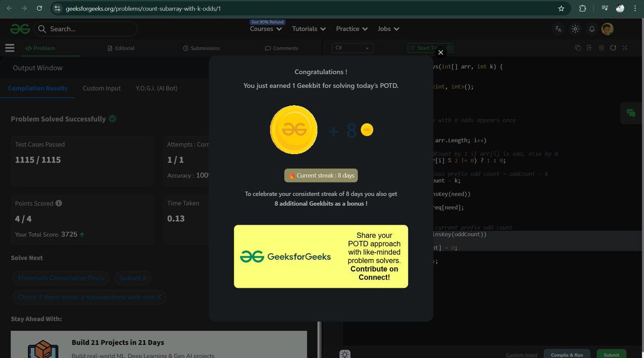The width and height of the screenshot is (644, 358).
Task: Expand the Tutorials menu
Action: [x=309, y=29]
